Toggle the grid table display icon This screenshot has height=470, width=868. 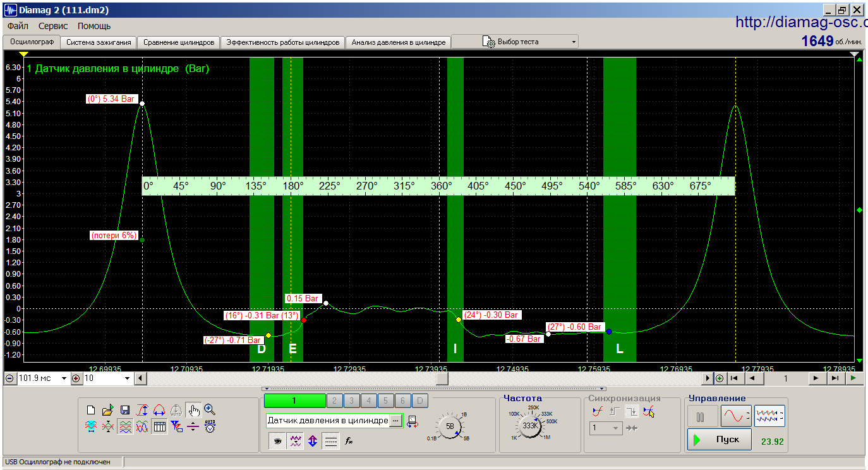[159, 426]
